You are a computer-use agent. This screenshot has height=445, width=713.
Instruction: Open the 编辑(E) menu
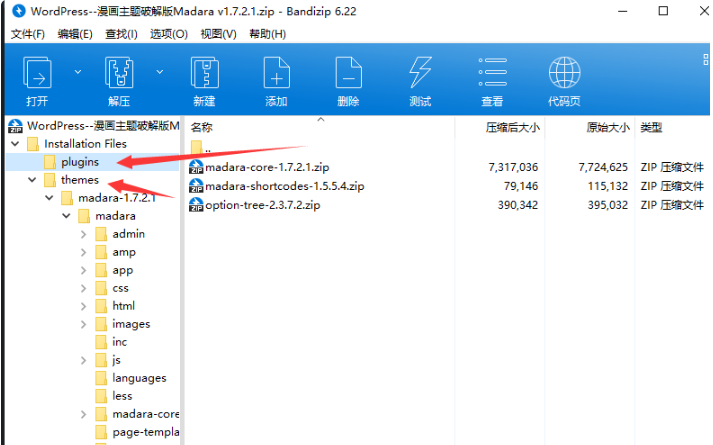75,34
